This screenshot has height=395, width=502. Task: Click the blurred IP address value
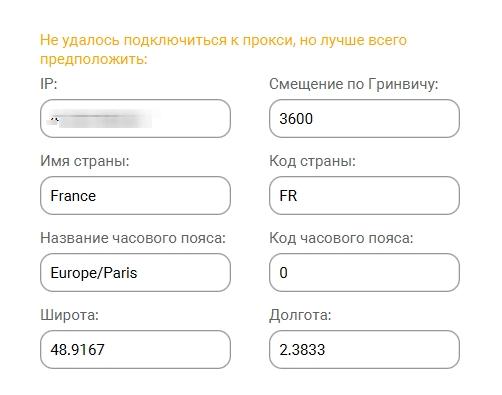click(100, 119)
